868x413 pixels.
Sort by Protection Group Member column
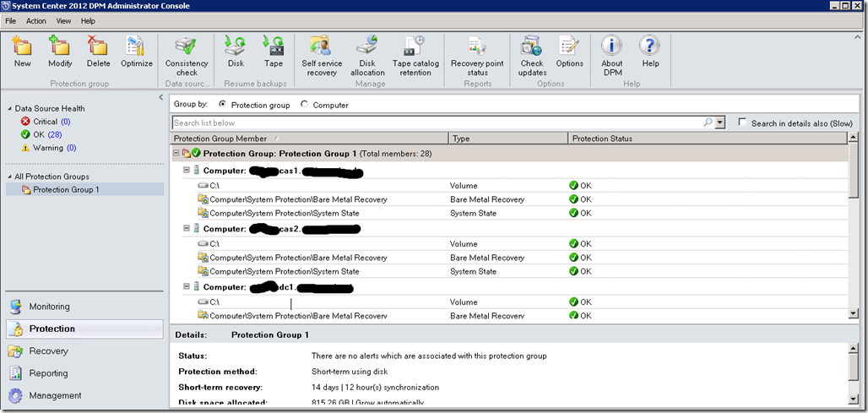tap(309, 139)
